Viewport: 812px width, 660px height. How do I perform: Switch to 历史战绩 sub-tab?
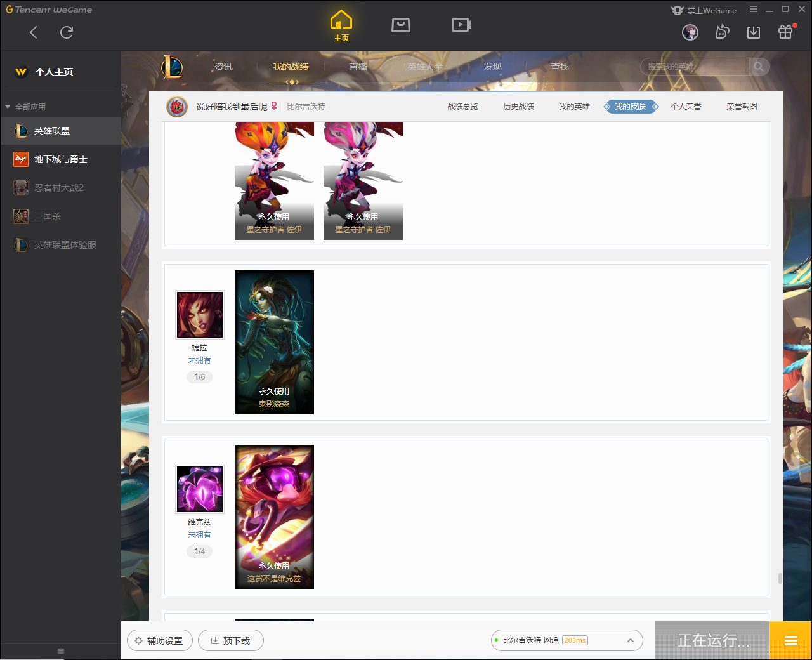[518, 107]
